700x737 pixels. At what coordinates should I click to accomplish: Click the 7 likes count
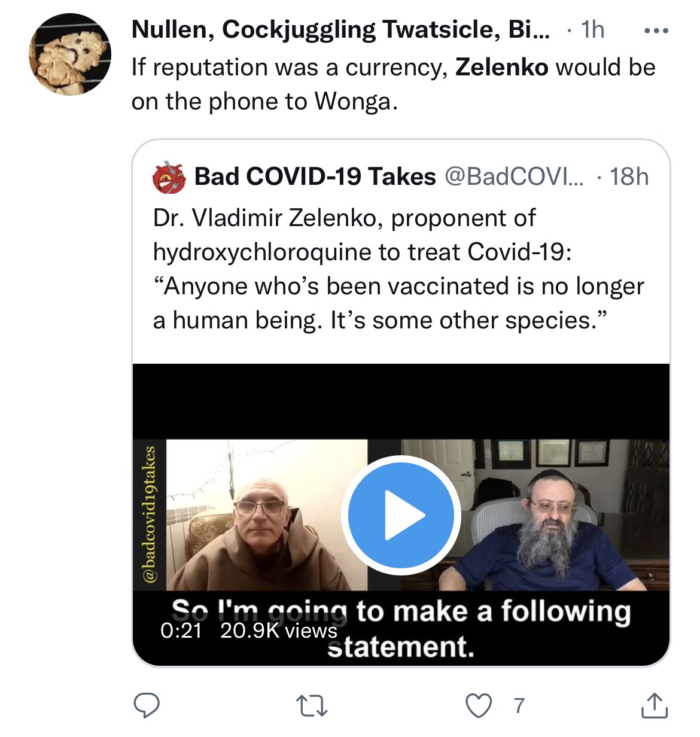click(x=519, y=706)
